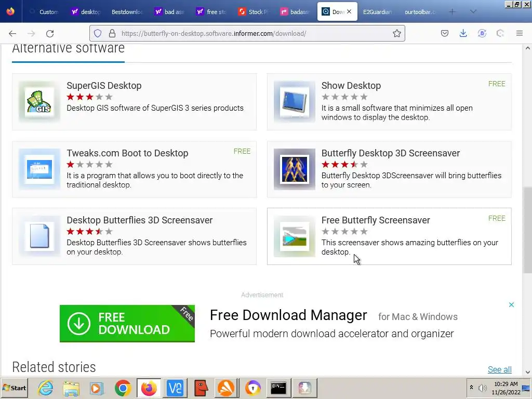
Task: Open the Save to Pocket icon
Action: click(445, 33)
